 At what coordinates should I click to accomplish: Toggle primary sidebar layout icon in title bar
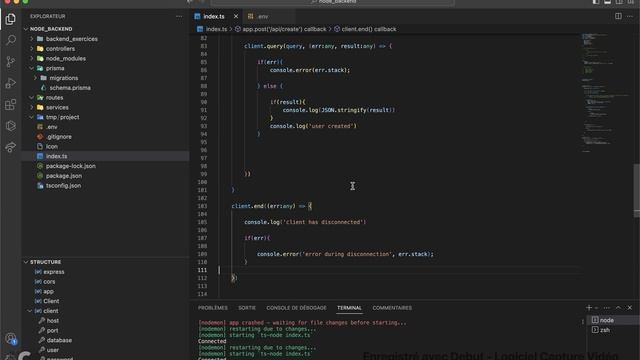pos(596,2)
